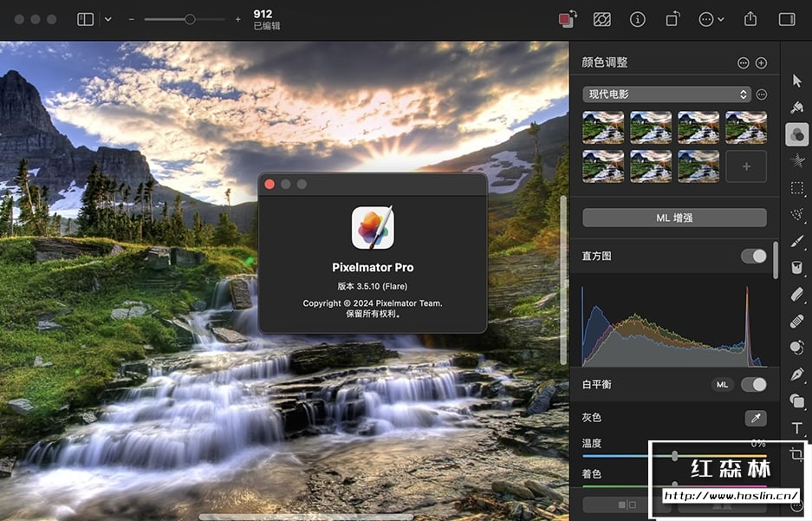Close the Pixelmator Pro about dialog
Screen dimensions: 812x521
pyautogui.click(x=270, y=185)
